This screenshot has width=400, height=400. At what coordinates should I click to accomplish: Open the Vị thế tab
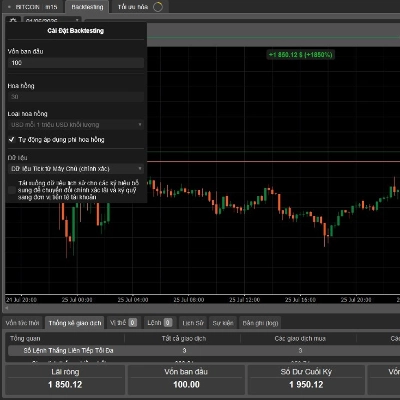[x=123, y=323]
